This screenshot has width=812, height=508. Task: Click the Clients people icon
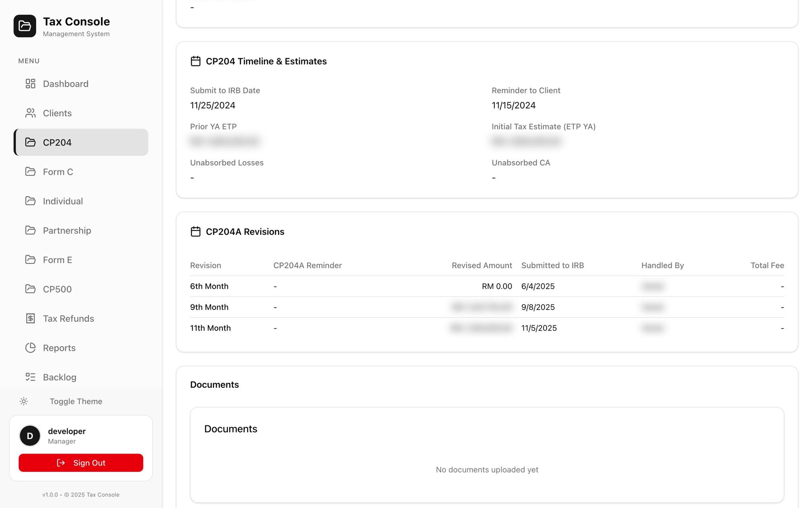point(31,113)
